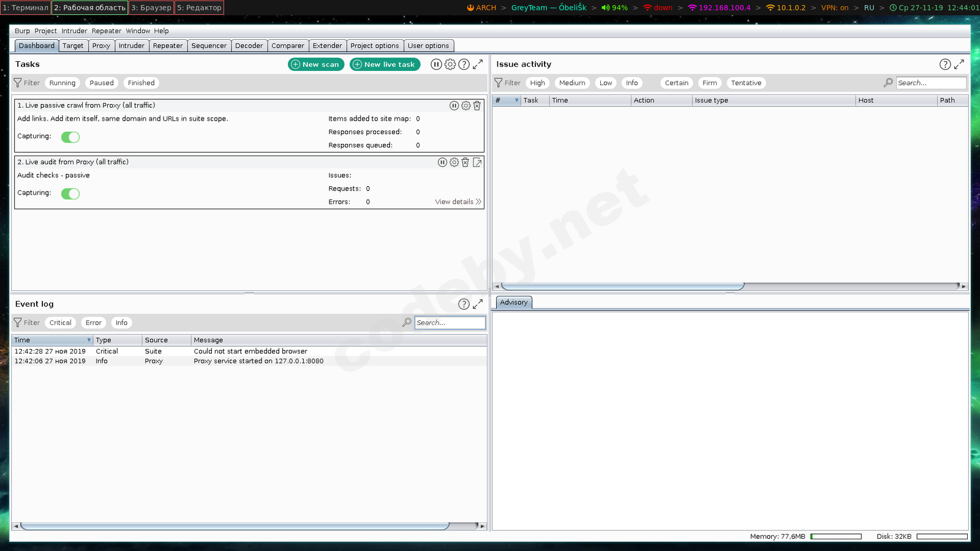Open settings for live passive crawl task
980x551 pixels.
pos(466,106)
